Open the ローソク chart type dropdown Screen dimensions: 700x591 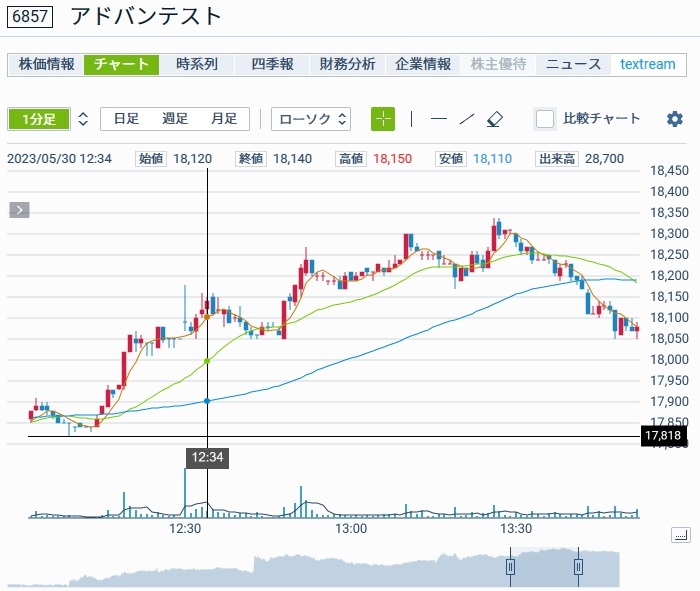311,119
